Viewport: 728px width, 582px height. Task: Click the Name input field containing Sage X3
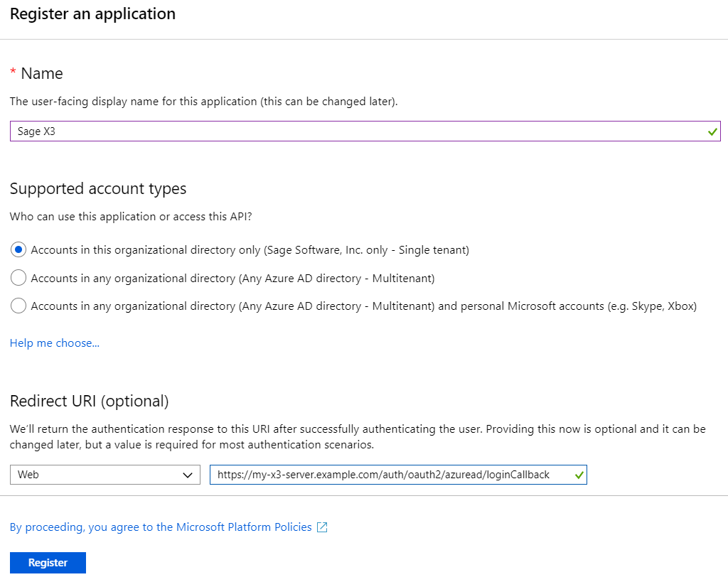pyautogui.click(x=365, y=131)
